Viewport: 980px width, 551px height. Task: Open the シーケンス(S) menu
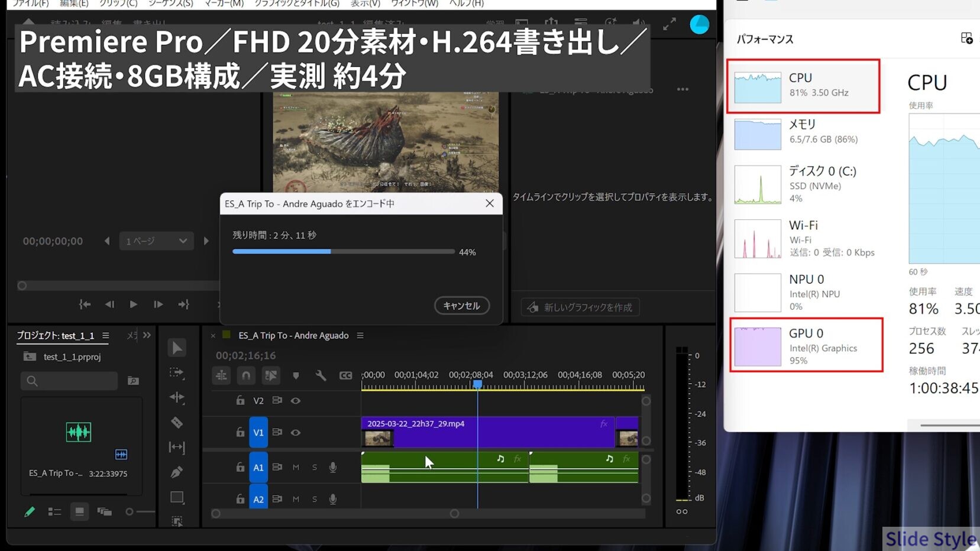tap(170, 4)
